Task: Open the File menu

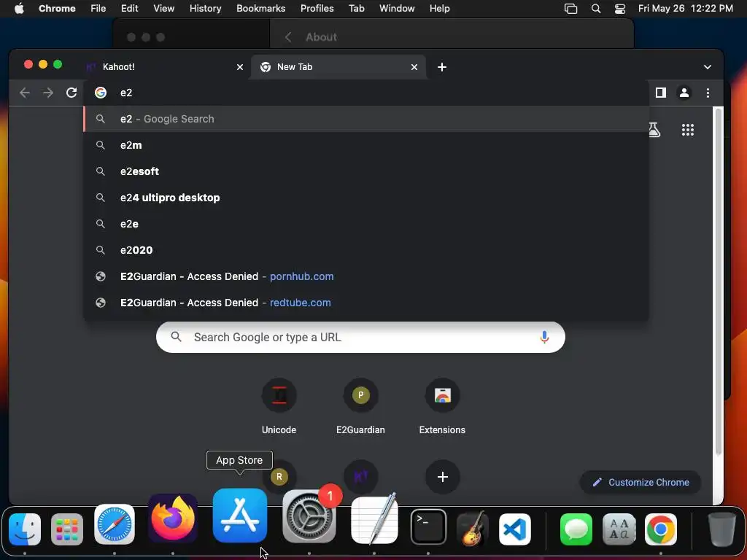Action: click(98, 9)
